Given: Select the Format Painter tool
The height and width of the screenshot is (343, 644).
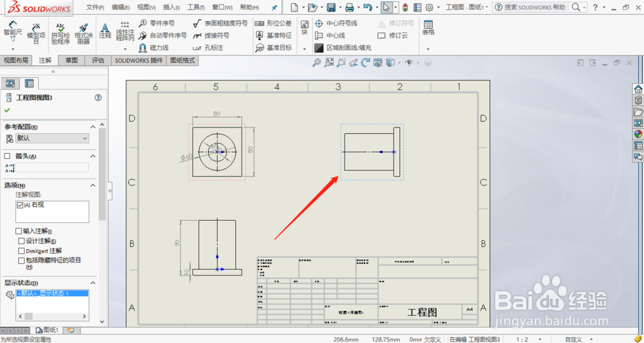Looking at the screenshot, I should (83, 33).
